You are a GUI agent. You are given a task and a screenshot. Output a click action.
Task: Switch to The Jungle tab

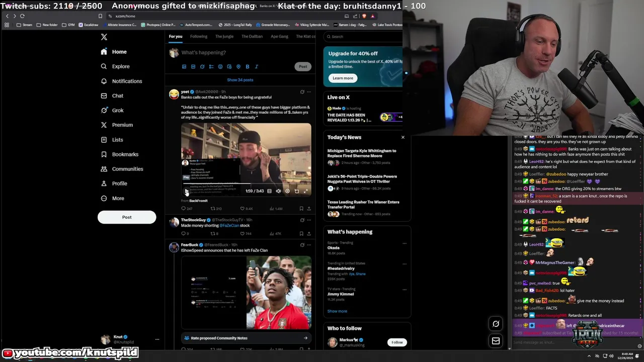click(224, 36)
